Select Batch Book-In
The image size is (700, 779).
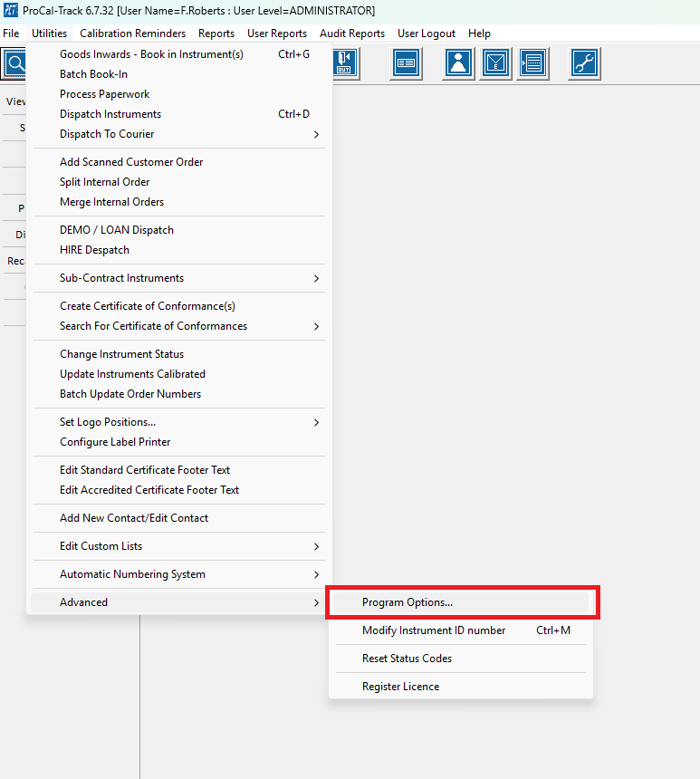coord(179,74)
